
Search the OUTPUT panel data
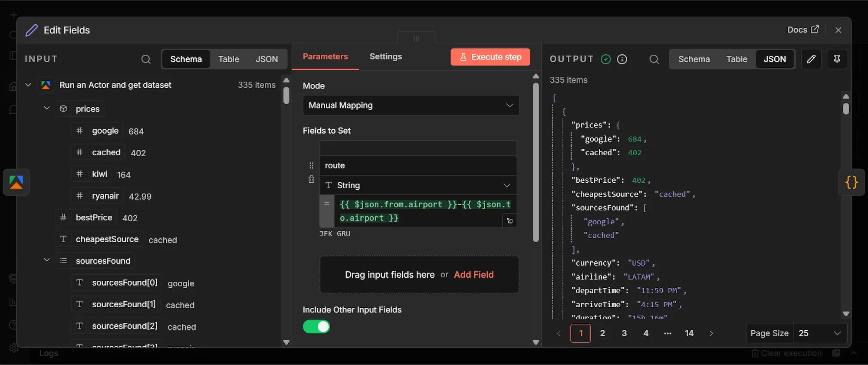654,59
